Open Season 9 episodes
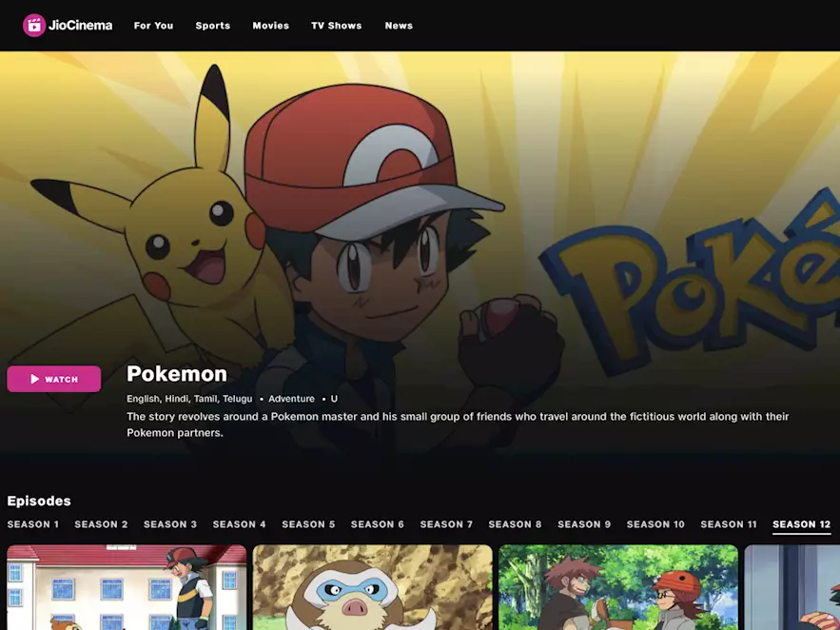 pyautogui.click(x=585, y=523)
